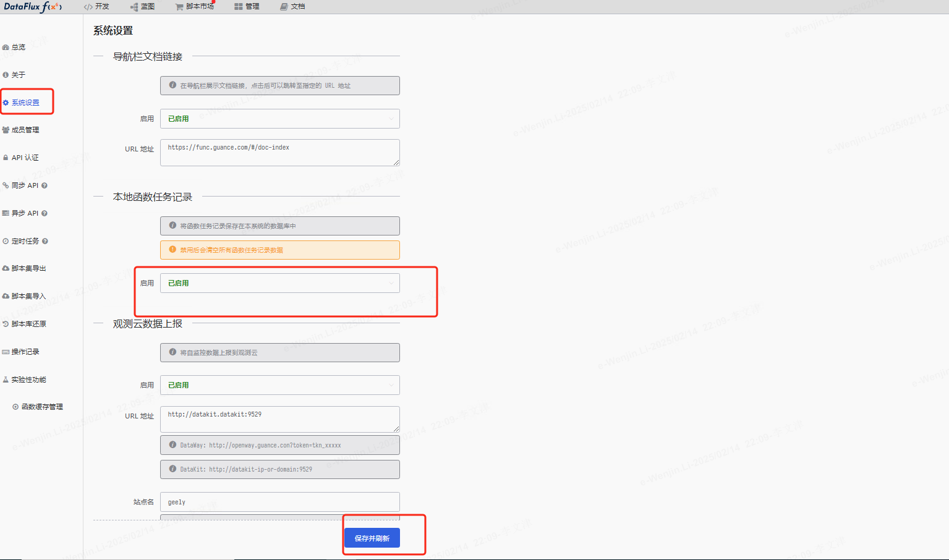949x560 pixels.
Task: Open 函数缓存管理 under experimental features
Action: 41,407
